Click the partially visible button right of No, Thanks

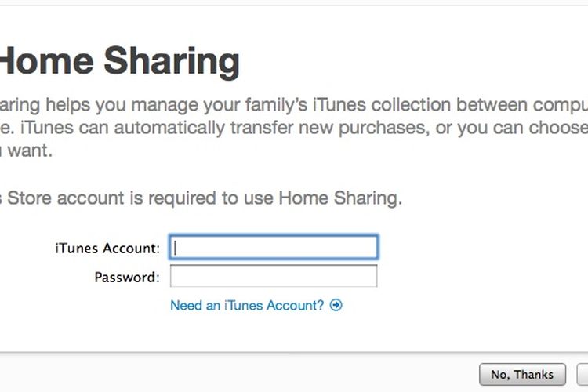tap(583, 375)
